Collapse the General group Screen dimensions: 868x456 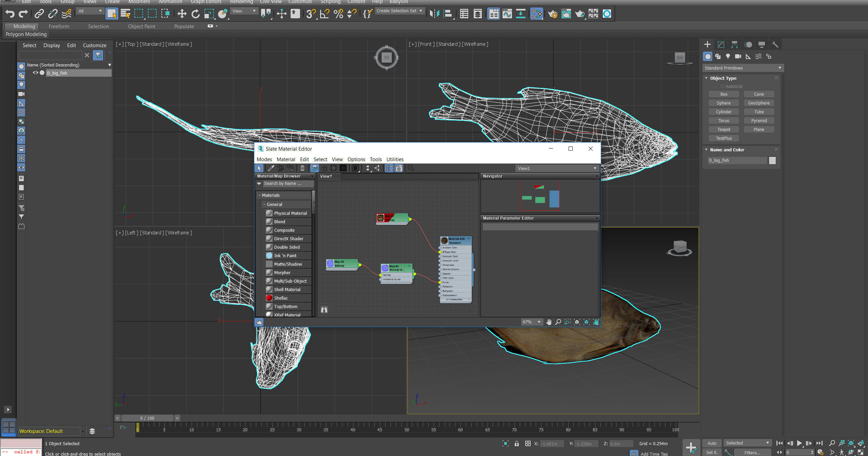point(264,205)
